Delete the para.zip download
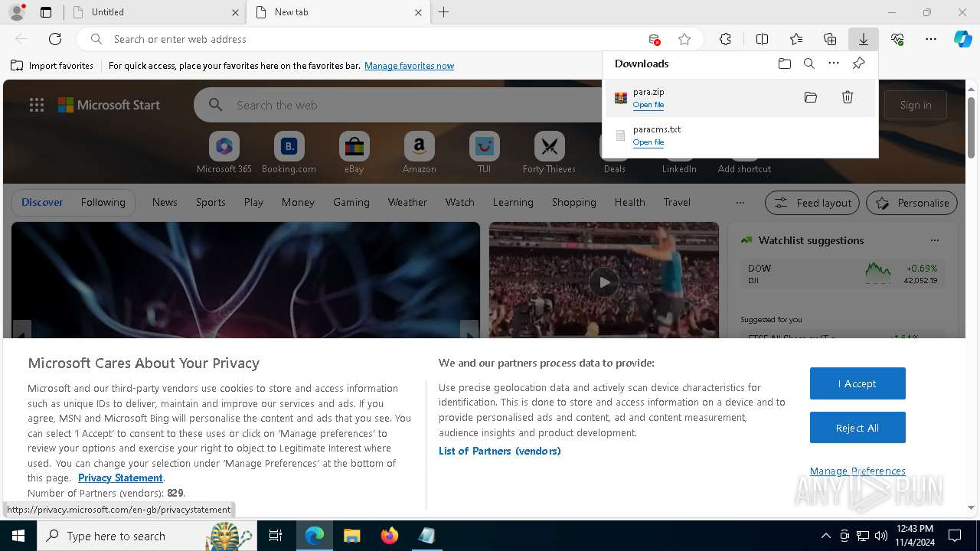This screenshot has height=551, width=980. coord(848,97)
